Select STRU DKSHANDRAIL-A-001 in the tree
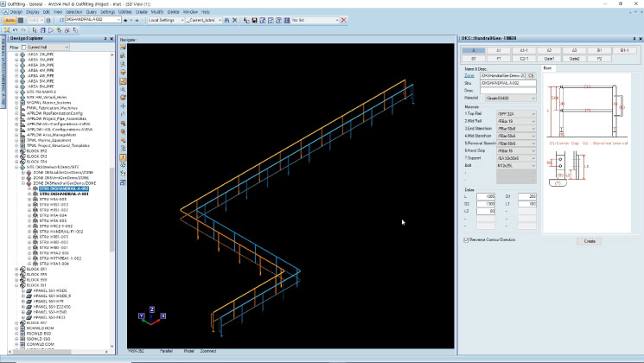Screen dimensions: 644x363 coord(64,194)
